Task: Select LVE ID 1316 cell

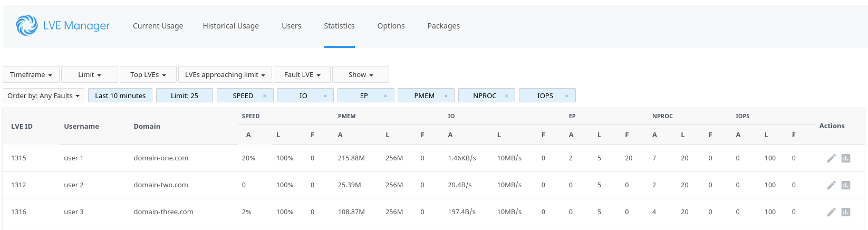Action: pos(18,212)
